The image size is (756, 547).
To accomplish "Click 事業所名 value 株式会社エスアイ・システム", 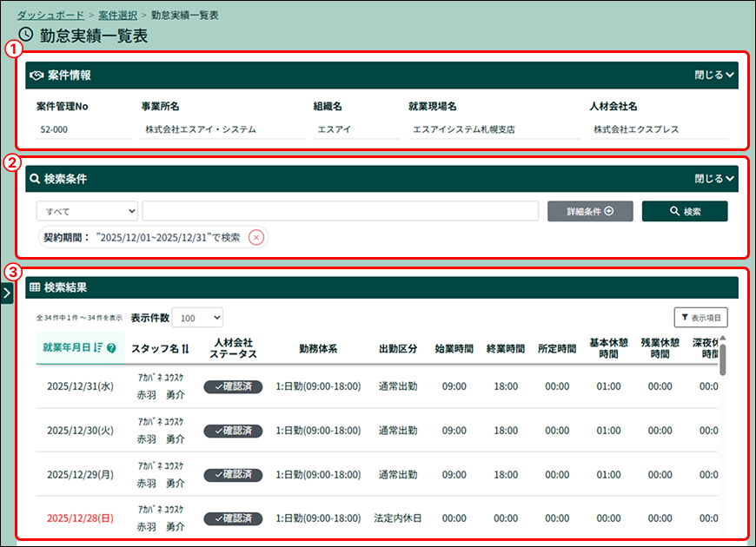I will click(x=201, y=129).
